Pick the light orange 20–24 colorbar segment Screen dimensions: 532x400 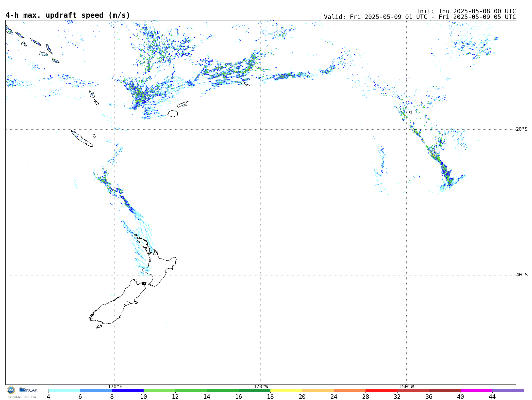click(x=318, y=391)
